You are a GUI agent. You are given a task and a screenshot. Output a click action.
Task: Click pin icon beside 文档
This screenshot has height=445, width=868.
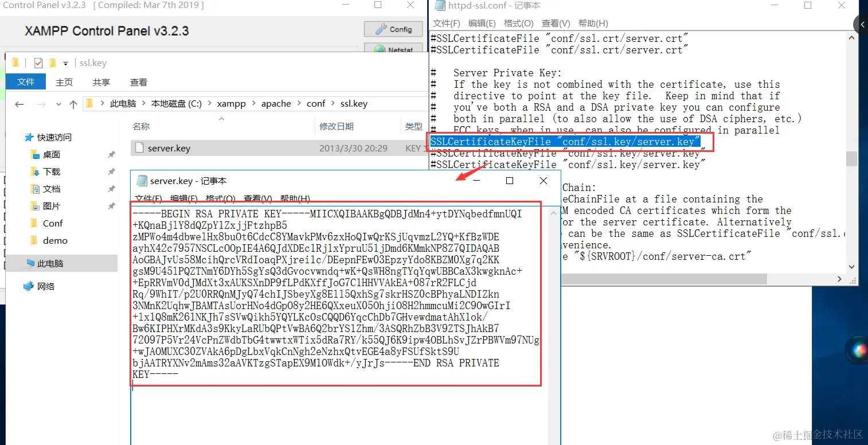(111, 189)
